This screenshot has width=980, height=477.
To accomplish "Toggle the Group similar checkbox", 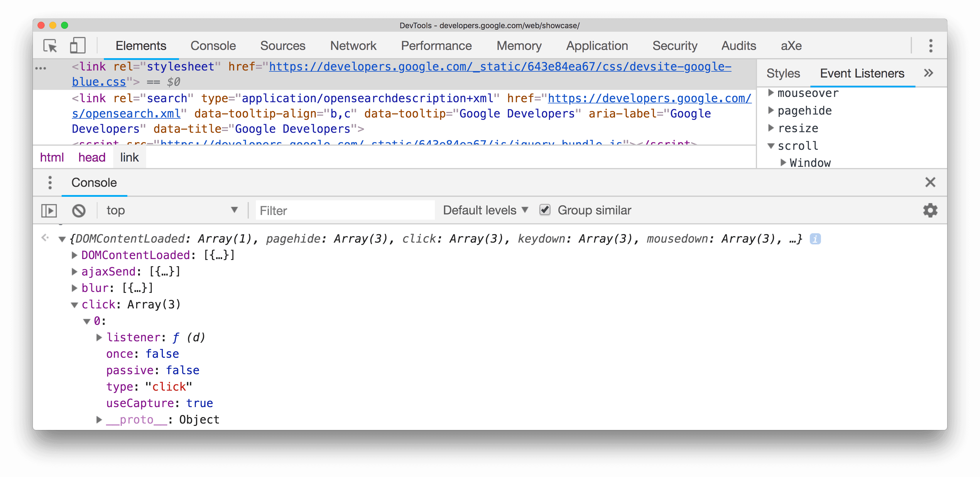I will click(544, 210).
